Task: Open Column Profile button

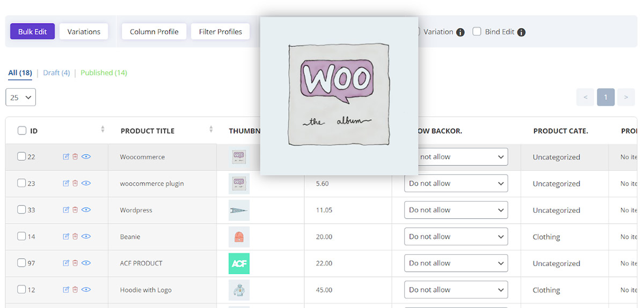Action: tap(154, 32)
